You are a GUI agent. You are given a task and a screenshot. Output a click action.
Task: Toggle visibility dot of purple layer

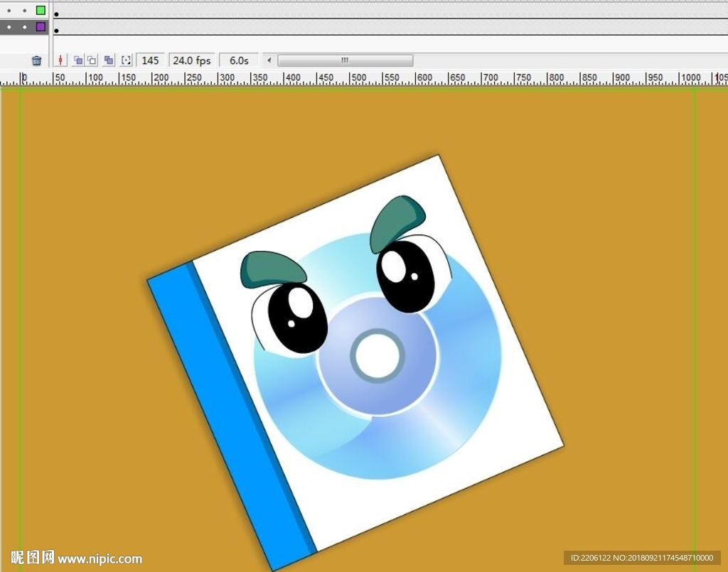tap(9, 27)
